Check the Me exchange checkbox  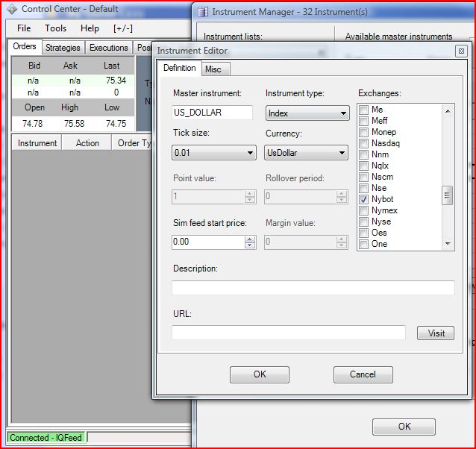(363, 110)
